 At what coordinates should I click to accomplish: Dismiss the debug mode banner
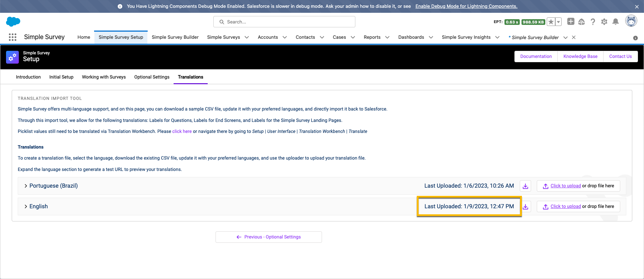[x=637, y=6]
